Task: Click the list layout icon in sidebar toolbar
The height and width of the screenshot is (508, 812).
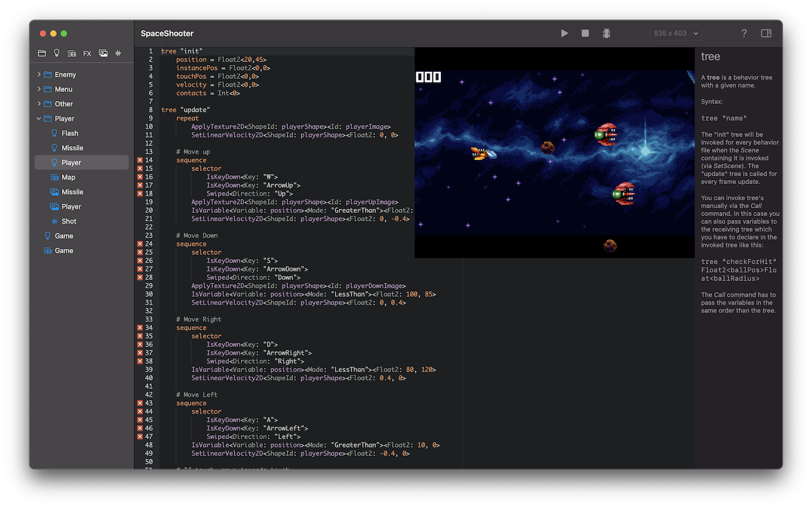Action: [72, 54]
